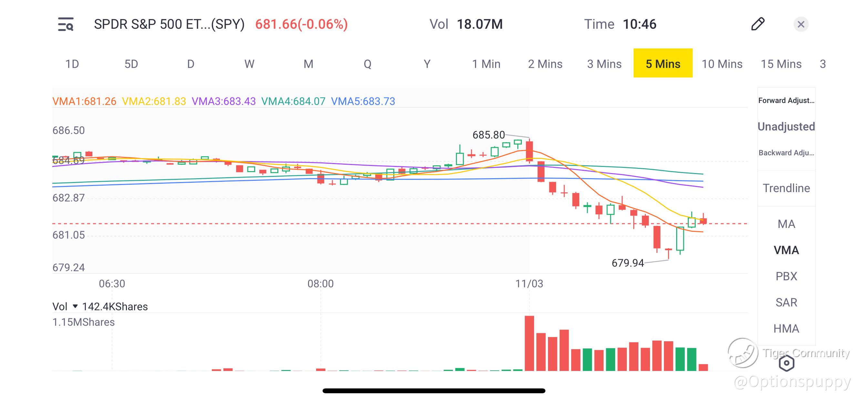Choose the weekly W timeframe

click(249, 64)
